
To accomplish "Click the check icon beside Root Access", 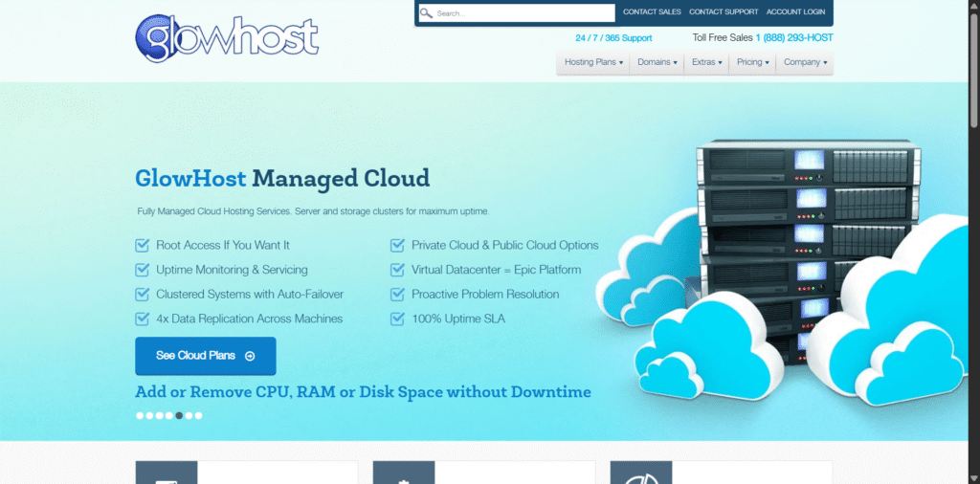I will point(143,245).
